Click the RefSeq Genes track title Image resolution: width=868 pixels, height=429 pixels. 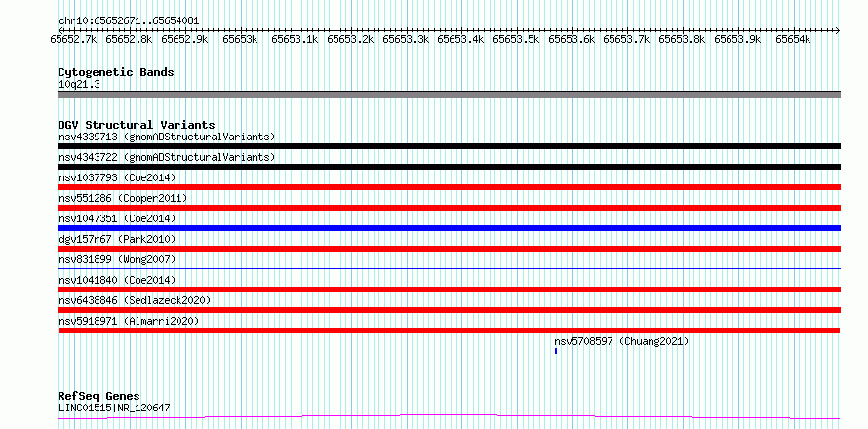coord(99,397)
